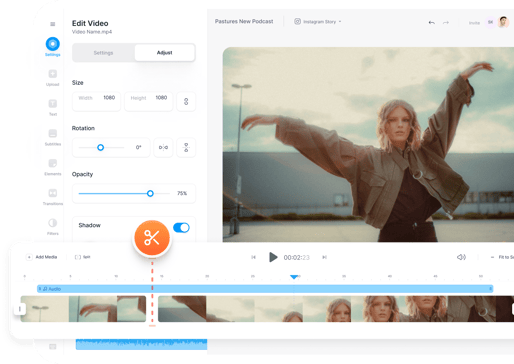Image resolution: width=514 pixels, height=364 pixels.
Task: Open the Filters sidebar tool
Action: pos(53,226)
